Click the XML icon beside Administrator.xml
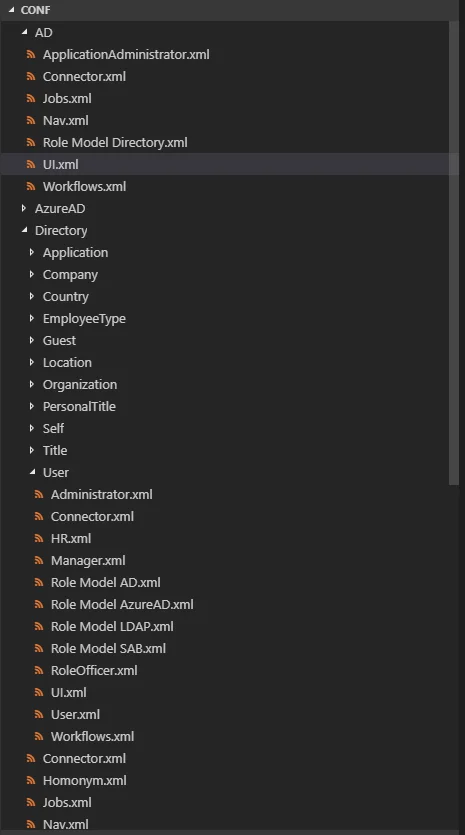The image size is (465, 835). [39, 494]
